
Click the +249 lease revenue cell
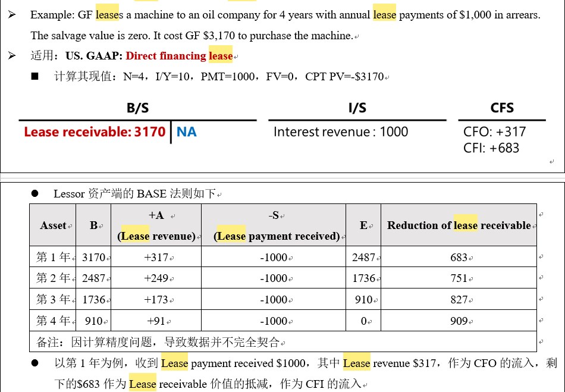[x=156, y=278]
